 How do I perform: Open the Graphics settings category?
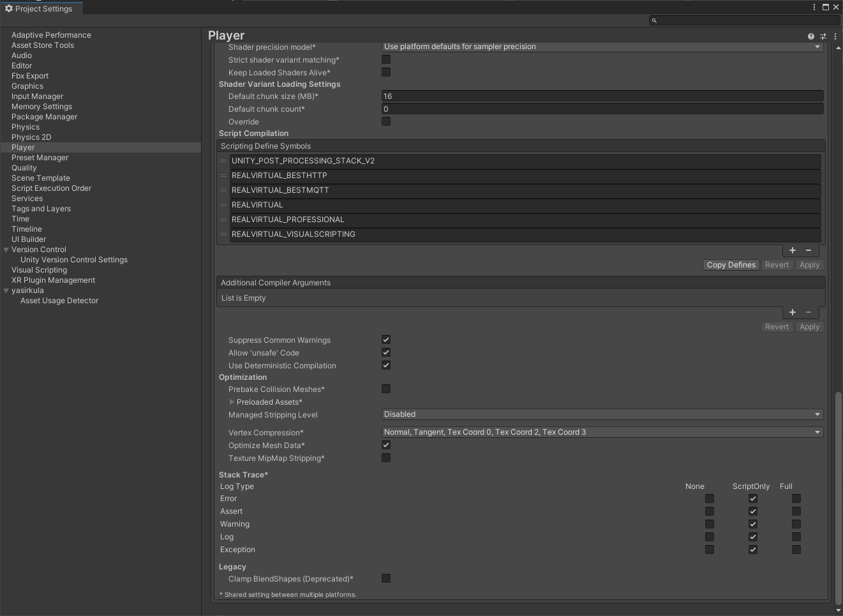[27, 86]
